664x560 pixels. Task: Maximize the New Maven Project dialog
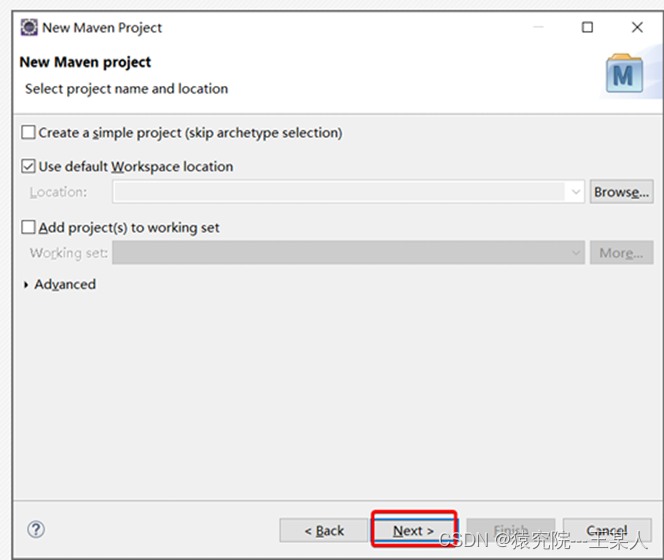[587, 28]
